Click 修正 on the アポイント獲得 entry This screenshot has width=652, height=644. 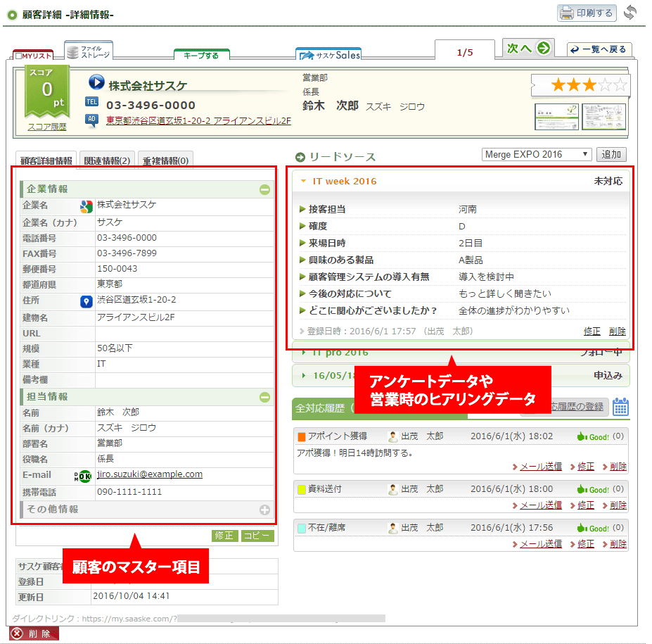[586, 467]
